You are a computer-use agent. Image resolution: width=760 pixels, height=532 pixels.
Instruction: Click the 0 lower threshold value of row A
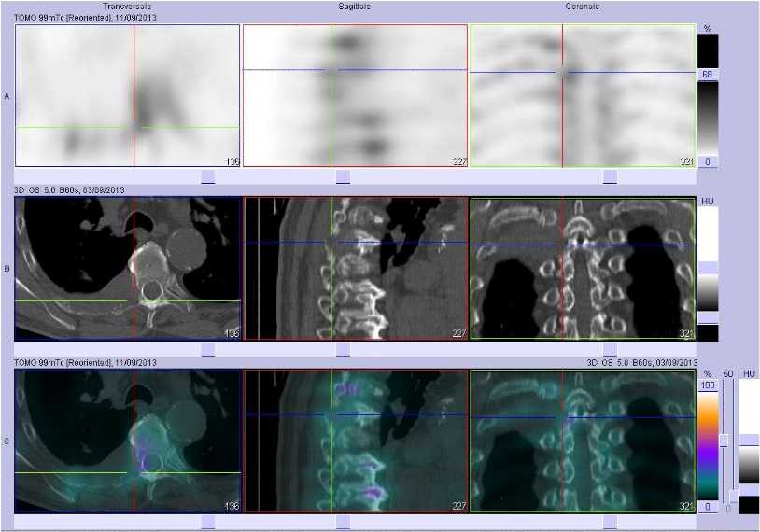708,161
